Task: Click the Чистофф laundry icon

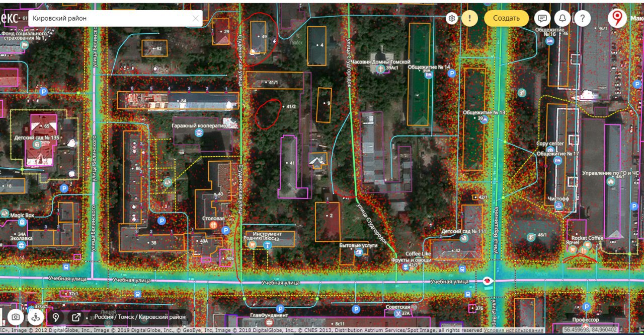Action: point(558,206)
